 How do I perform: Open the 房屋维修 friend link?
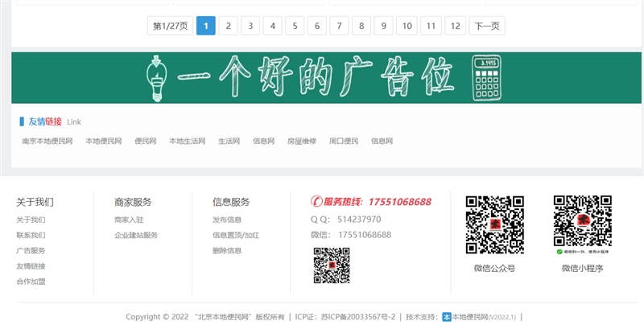[302, 142]
